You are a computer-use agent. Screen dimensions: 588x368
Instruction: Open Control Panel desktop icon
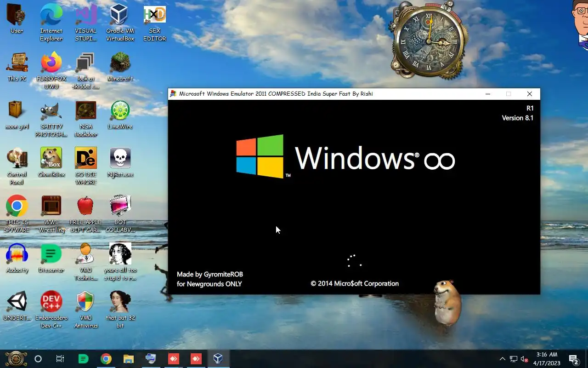(x=17, y=167)
